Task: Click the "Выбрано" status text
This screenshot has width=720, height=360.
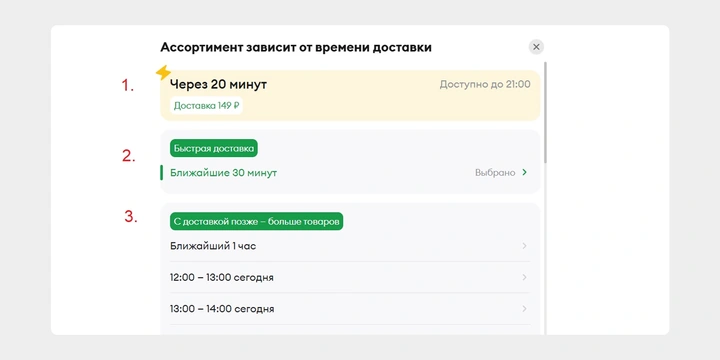Action: (x=495, y=173)
